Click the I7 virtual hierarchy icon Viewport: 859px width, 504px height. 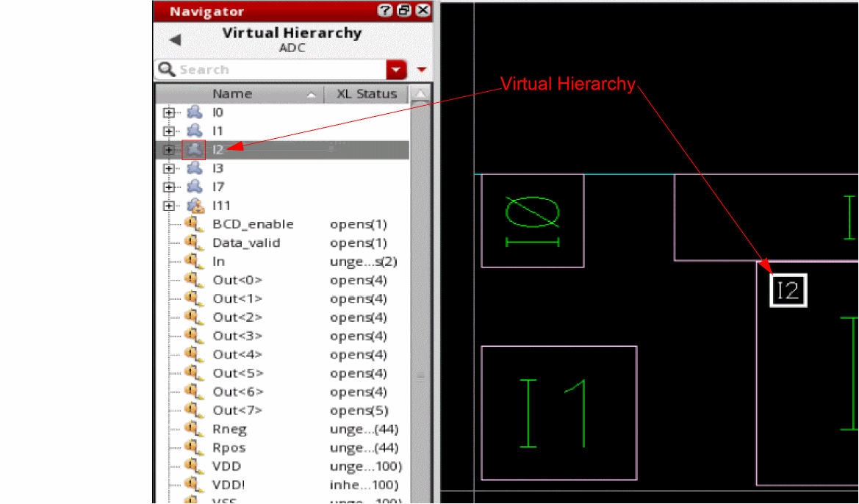[x=195, y=187]
